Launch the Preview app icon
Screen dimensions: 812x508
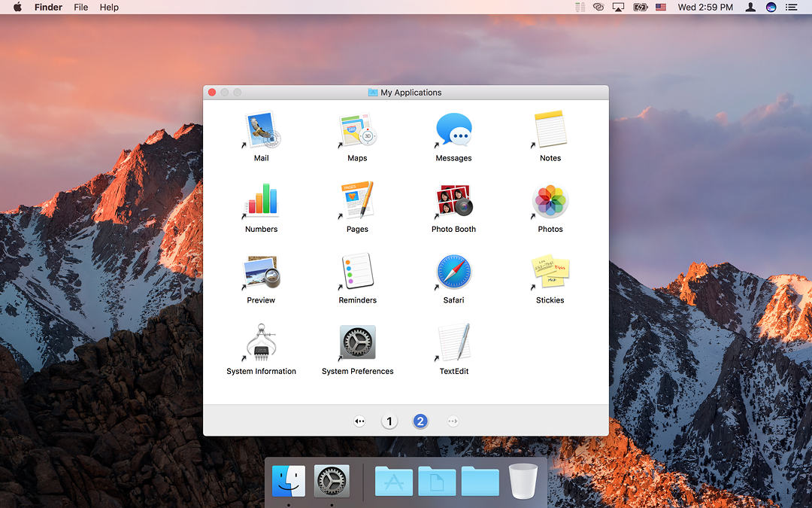click(262, 272)
